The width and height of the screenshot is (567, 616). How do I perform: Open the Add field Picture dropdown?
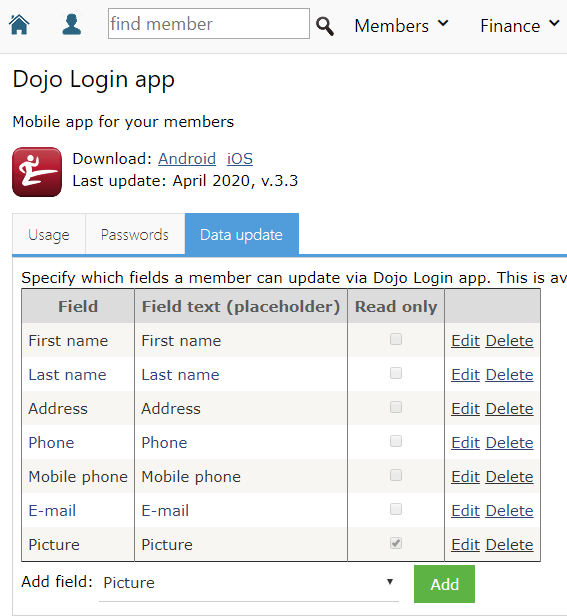tap(249, 583)
